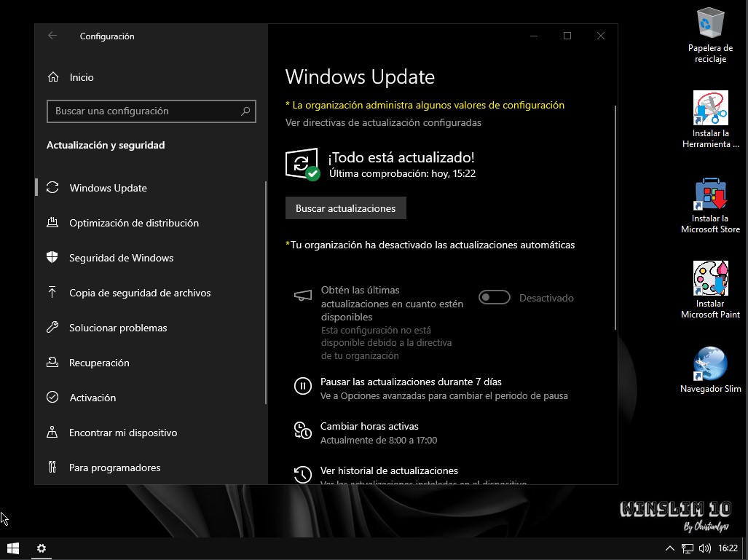Minimize the Configuración window
748x560 pixels.
coord(534,36)
